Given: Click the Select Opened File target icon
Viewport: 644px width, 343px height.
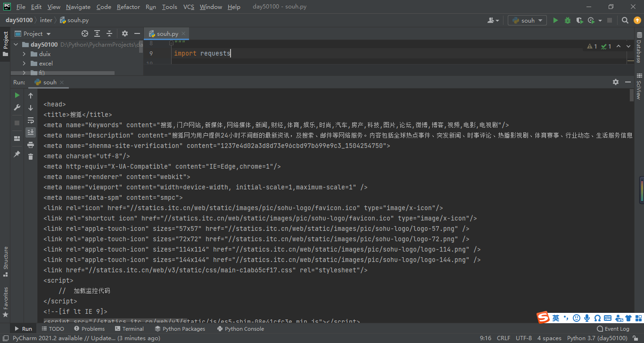Looking at the screenshot, I should pos(85,33).
